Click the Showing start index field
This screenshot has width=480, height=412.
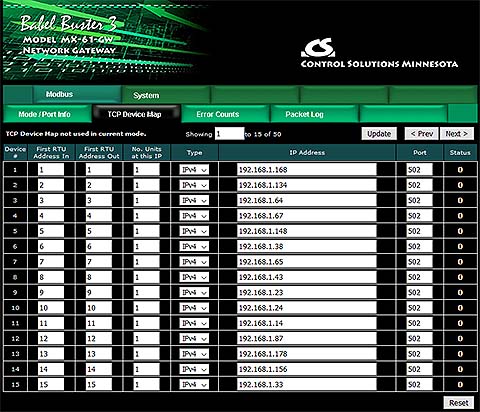(229, 134)
